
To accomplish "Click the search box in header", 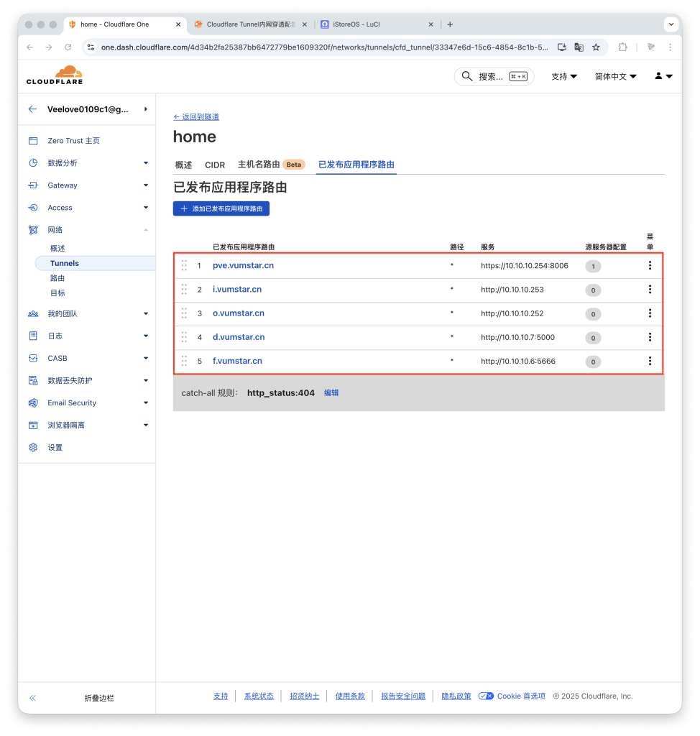I will (x=494, y=76).
